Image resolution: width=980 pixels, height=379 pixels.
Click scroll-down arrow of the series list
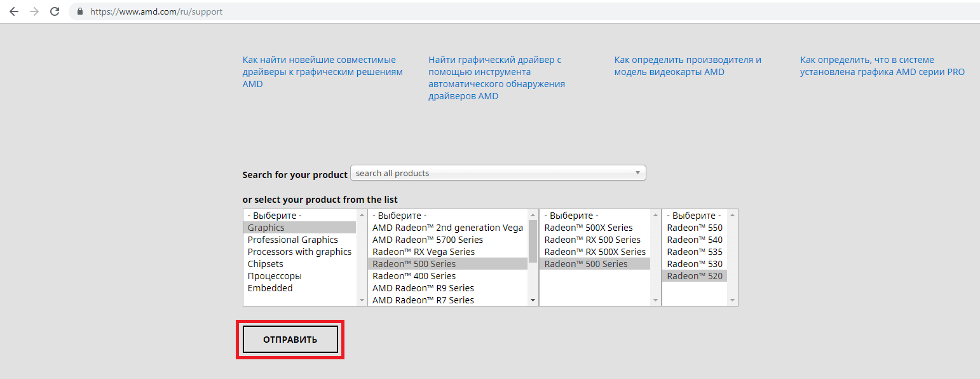pos(533,300)
